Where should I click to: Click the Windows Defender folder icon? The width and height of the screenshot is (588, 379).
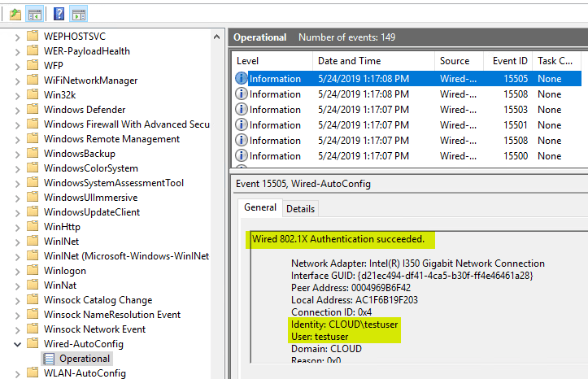point(33,110)
